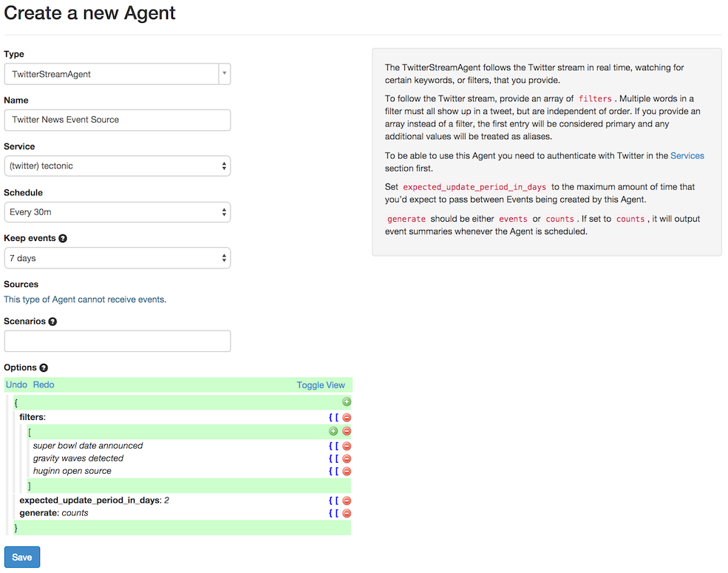Screen dimensions: 728x573
Task: Click the Save button
Action: point(22,557)
